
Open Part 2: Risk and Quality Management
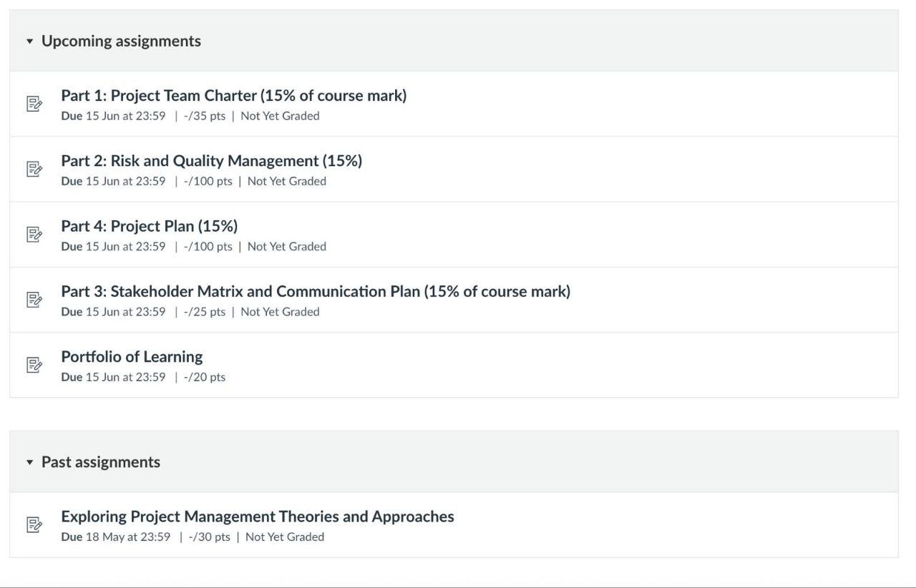pos(212,160)
